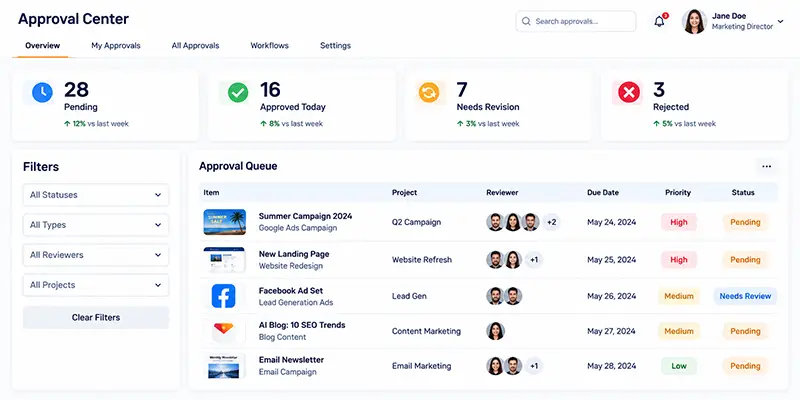The height and width of the screenshot is (400, 800).
Task: Click the May 27, 2024 due date
Action: click(611, 331)
